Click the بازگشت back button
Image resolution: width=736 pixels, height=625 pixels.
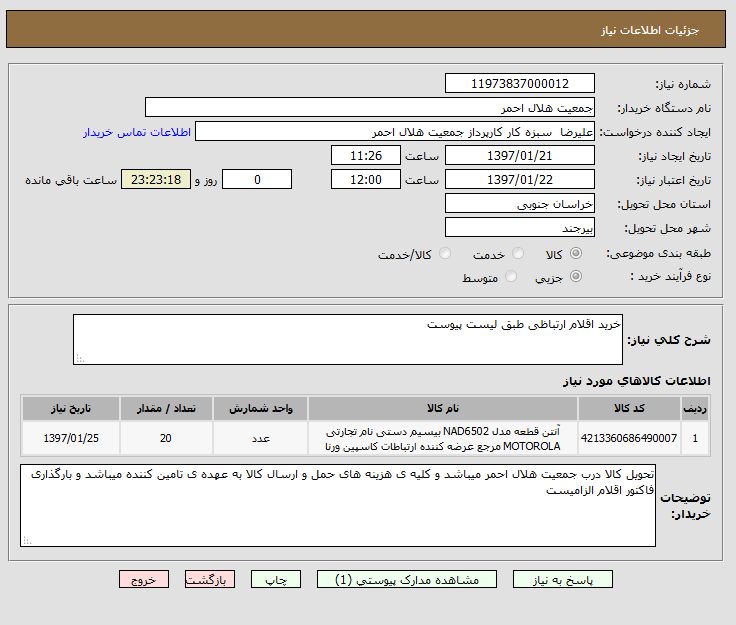tap(210, 580)
